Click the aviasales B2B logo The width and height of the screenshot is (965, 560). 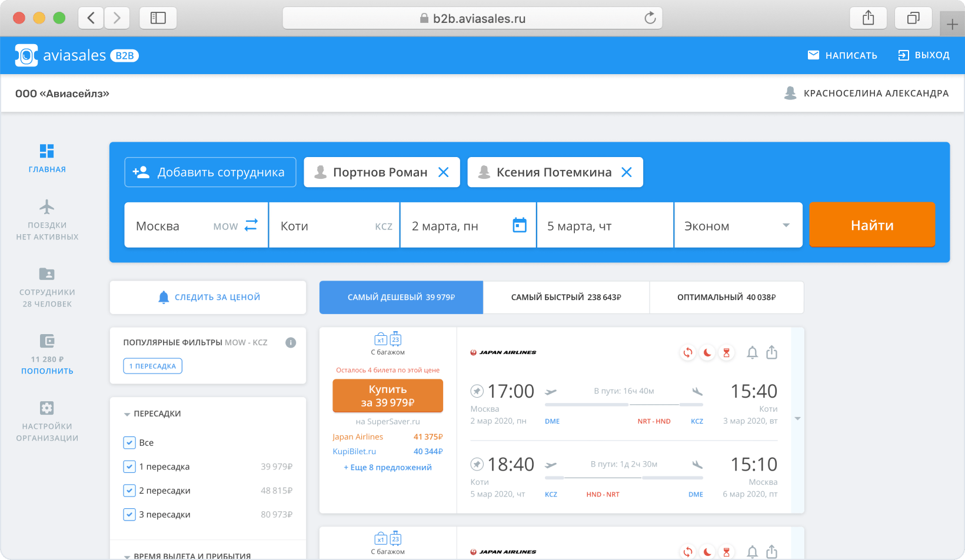(x=76, y=55)
